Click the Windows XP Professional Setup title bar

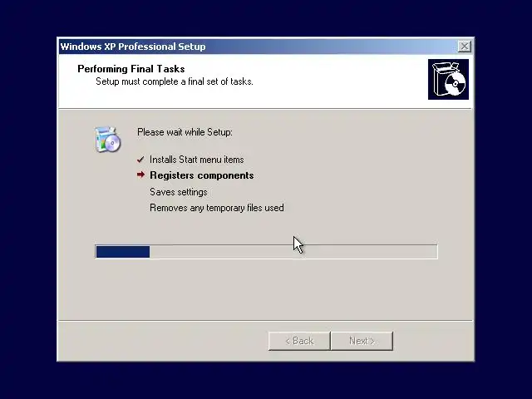coord(265,47)
